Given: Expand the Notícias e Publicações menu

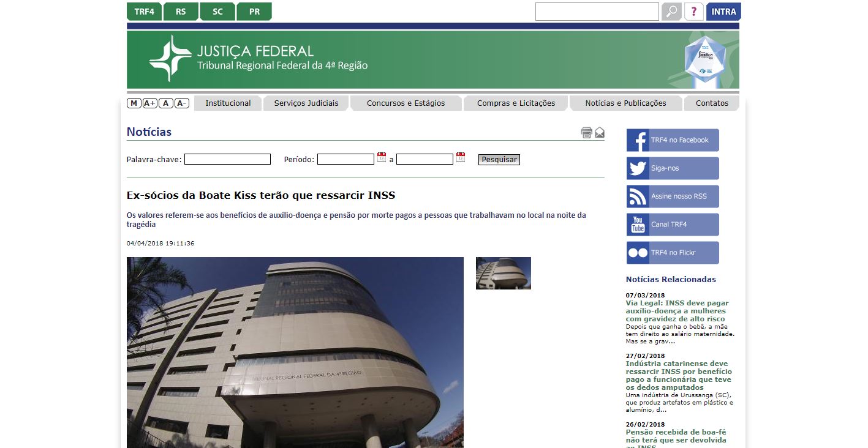Looking at the screenshot, I should point(625,103).
